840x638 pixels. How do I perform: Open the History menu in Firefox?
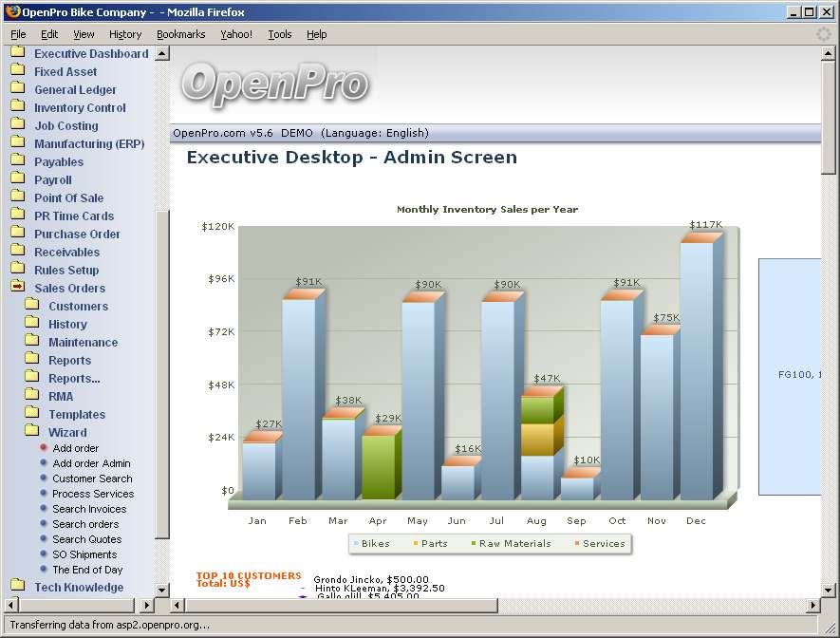(125, 34)
